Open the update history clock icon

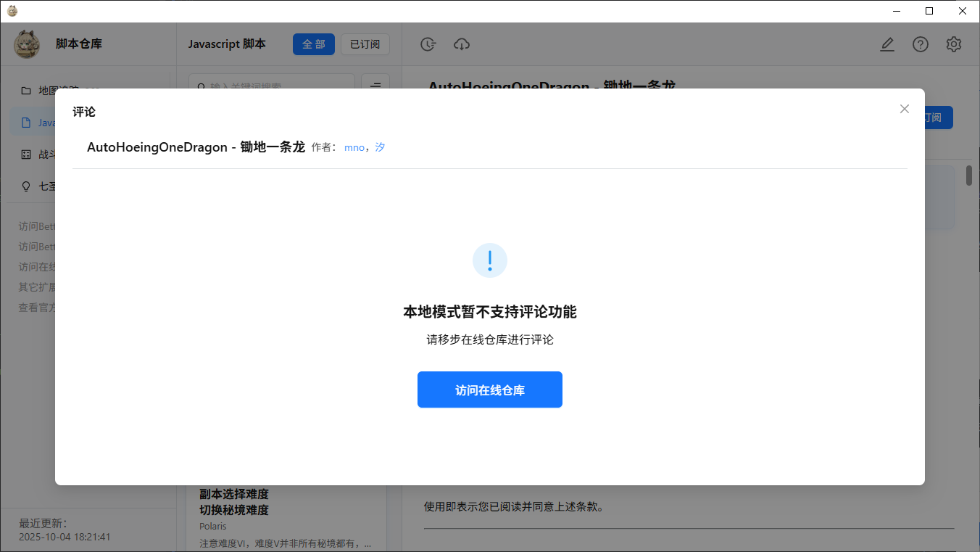(x=428, y=44)
